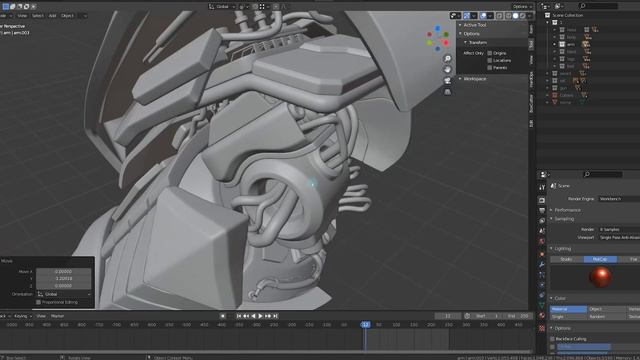This screenshot has height=360, width=640.
Task: Open the timeline Marker menu
Action: 57,316
